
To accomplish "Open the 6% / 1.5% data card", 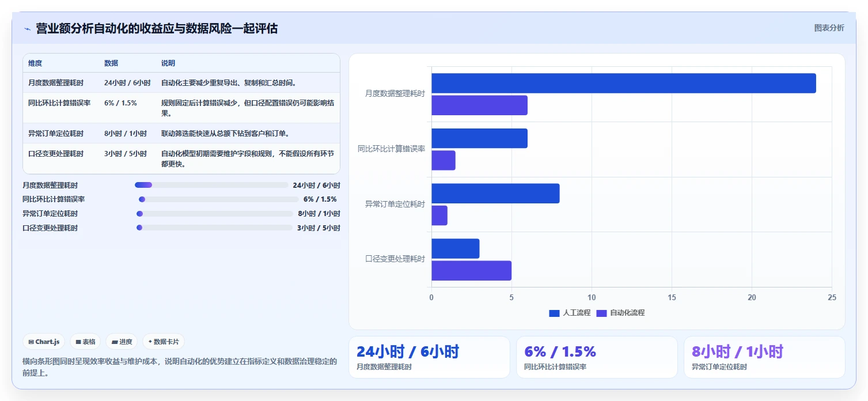I will [597, 357].
